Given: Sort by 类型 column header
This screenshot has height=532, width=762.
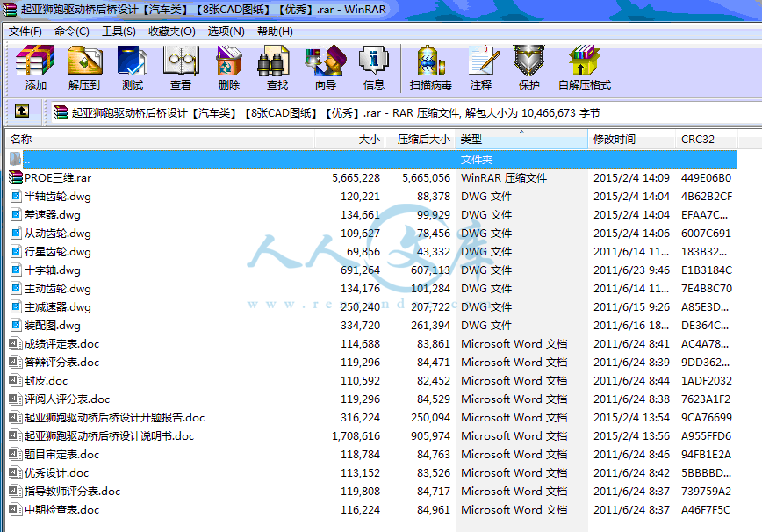Looking at the screenshot, I should (522, 140).
